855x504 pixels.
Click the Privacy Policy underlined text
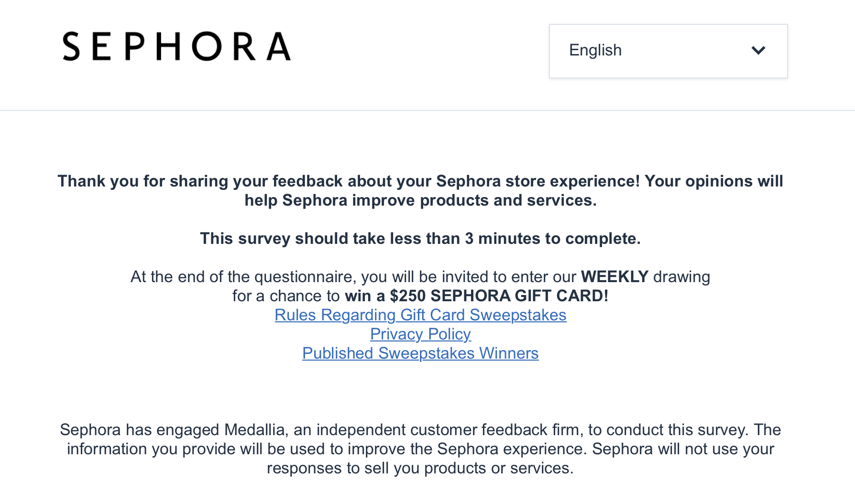420,334
